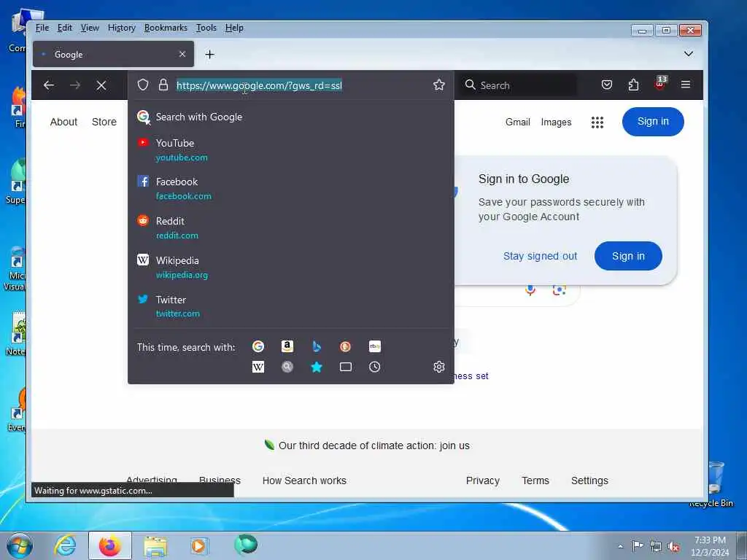List all tabs using the chevron dropdown
The image size is (747, 560).
tap(689, 54)
